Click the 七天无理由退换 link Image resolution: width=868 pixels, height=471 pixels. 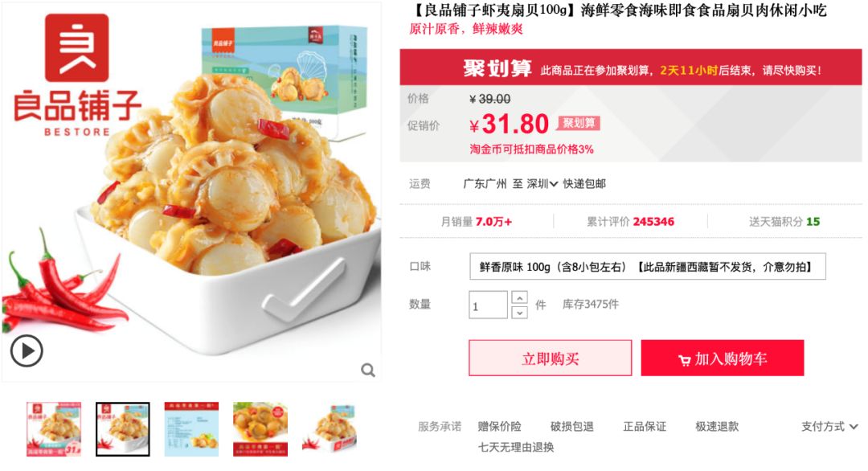(x=516, y=447)
